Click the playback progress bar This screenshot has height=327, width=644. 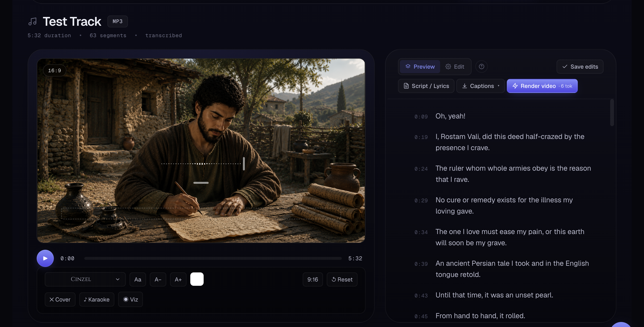[x=213, y=258]
